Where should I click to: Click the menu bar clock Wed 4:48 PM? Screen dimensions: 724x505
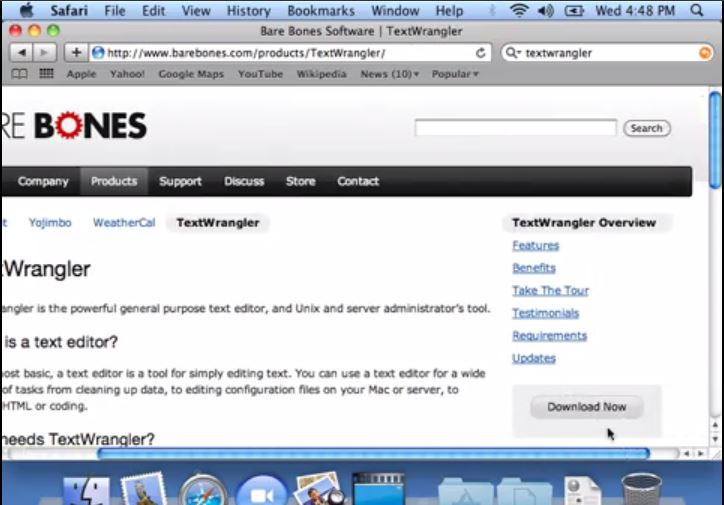pyautogui.click(x=635, y=11)
